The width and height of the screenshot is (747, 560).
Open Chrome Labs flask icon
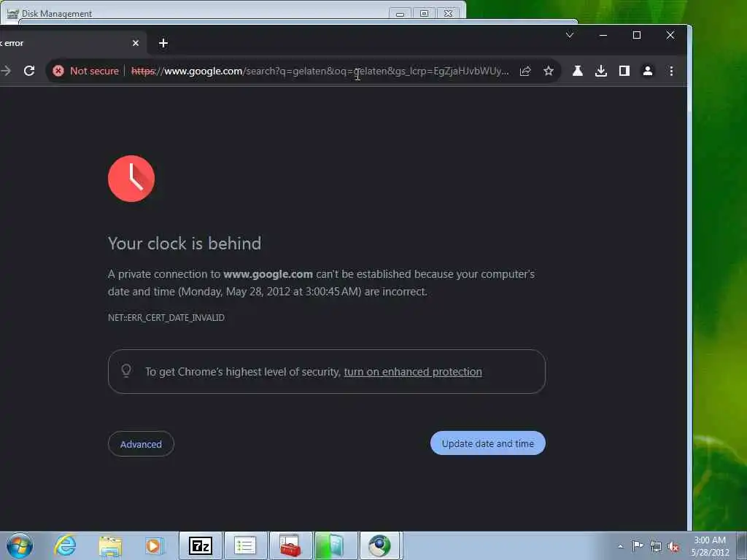[x=578, y=71]
